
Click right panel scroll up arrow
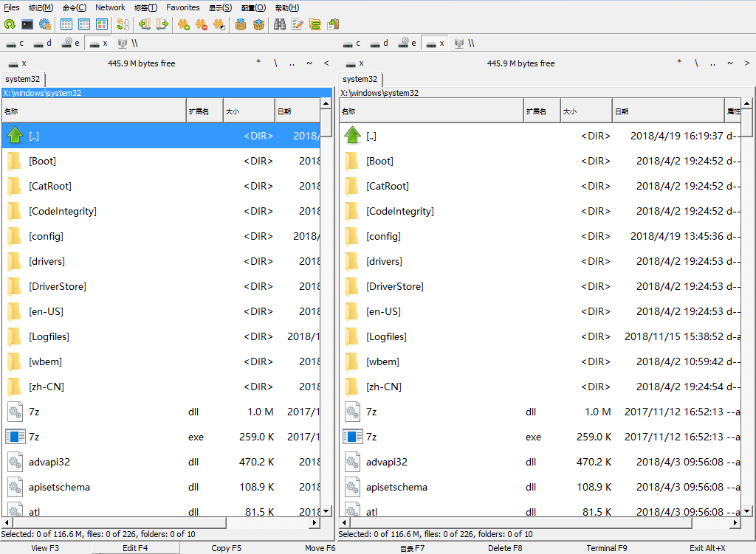click(x=747, y=103)
